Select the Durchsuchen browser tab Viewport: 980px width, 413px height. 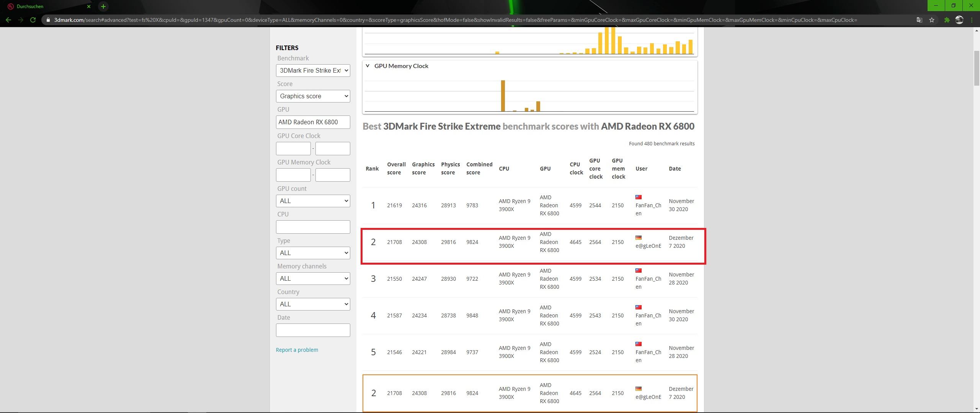(x=48, y=7)
